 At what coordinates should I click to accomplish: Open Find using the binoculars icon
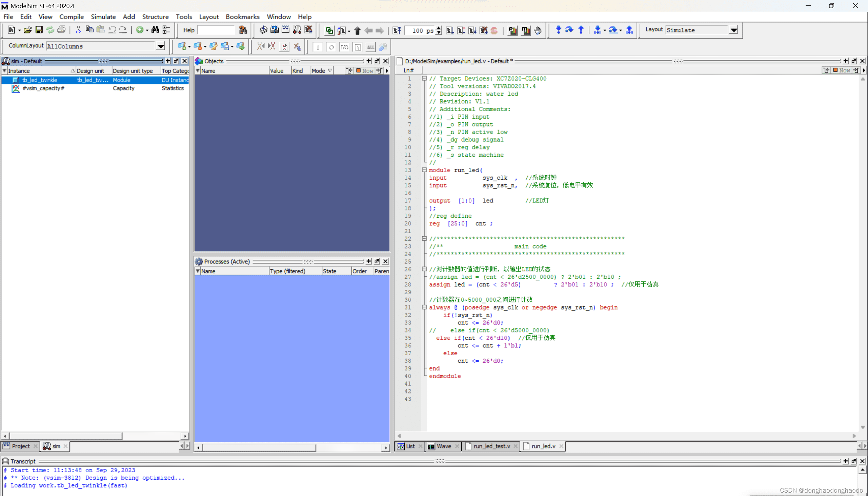(x=155, y=30)
